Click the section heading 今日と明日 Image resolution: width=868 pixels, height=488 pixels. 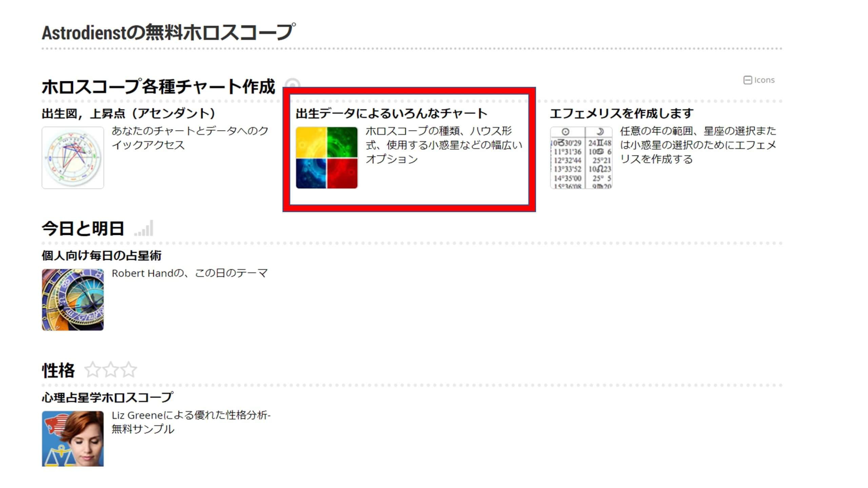[83, 228]
